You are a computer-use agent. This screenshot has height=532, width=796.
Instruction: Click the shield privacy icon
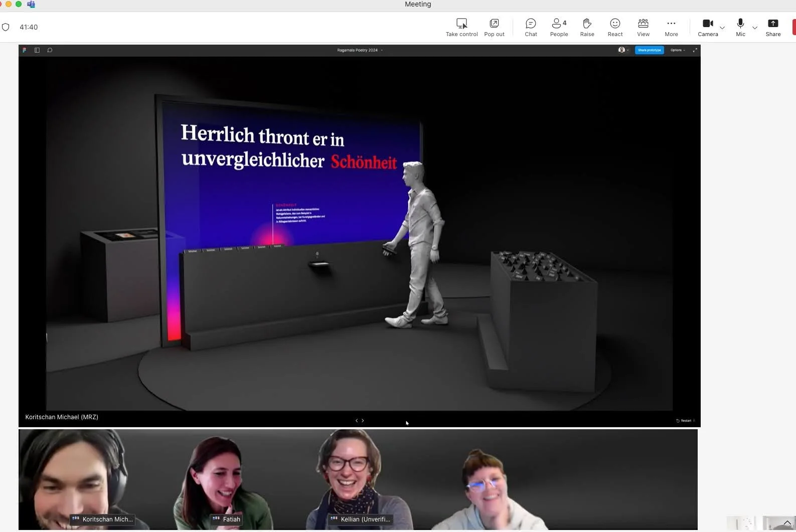click(6, 27)
